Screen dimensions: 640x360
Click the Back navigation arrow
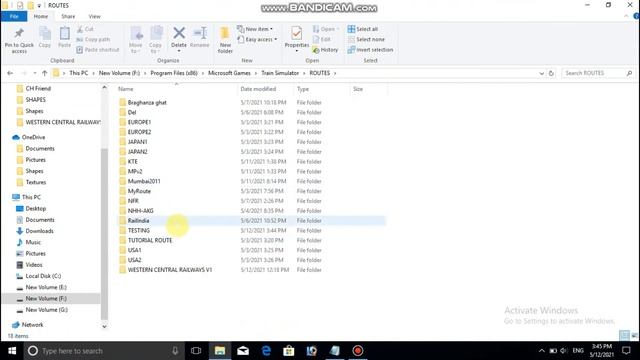[10, 73]
